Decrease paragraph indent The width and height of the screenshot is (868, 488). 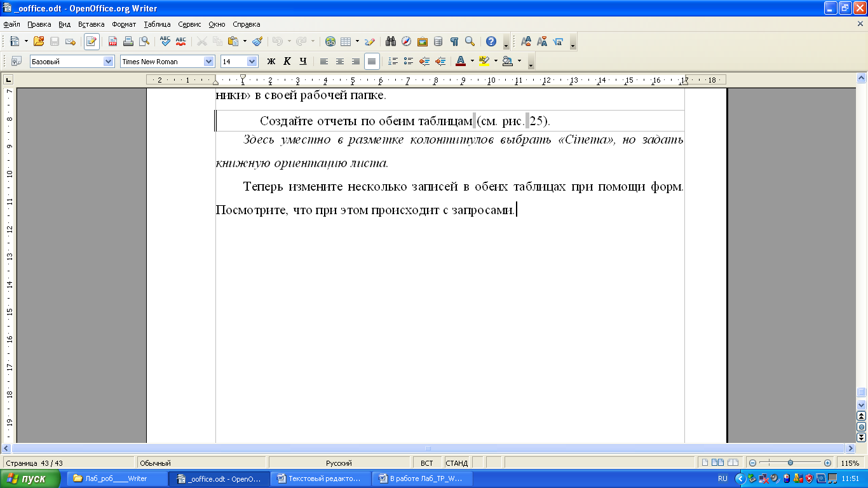coord(424,61)
